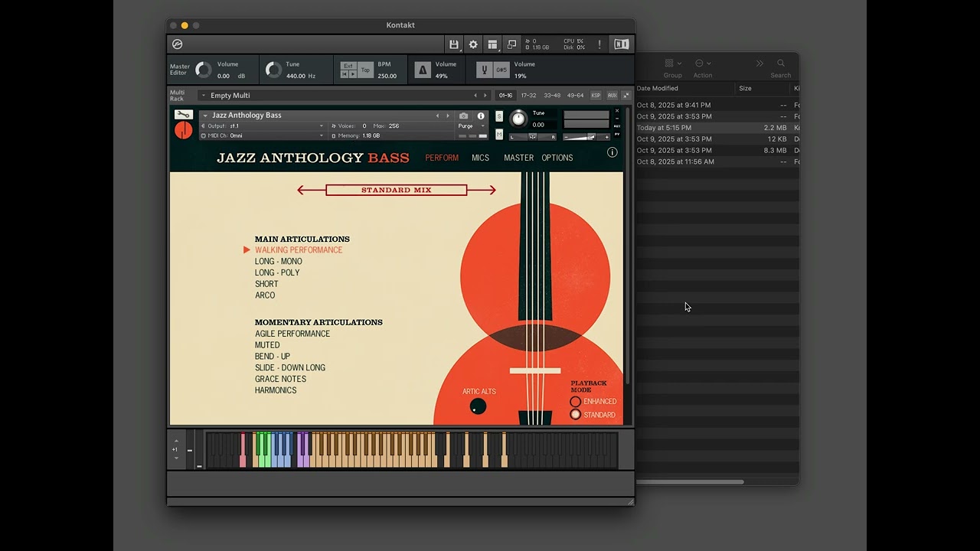Select rack page 33-48
The height and width of the screenshot is (551, 980).
click(x=552, y=96)
